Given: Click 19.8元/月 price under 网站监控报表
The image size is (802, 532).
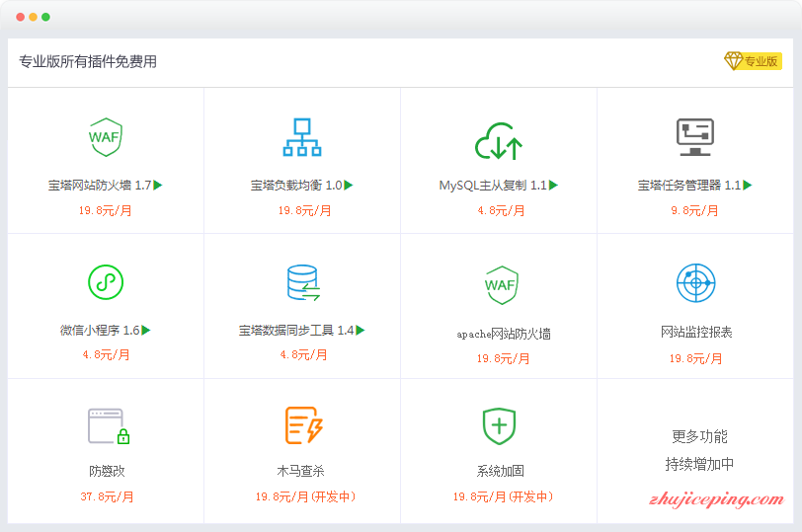Looking at the screenshot, I should click(x=696, y=358).
